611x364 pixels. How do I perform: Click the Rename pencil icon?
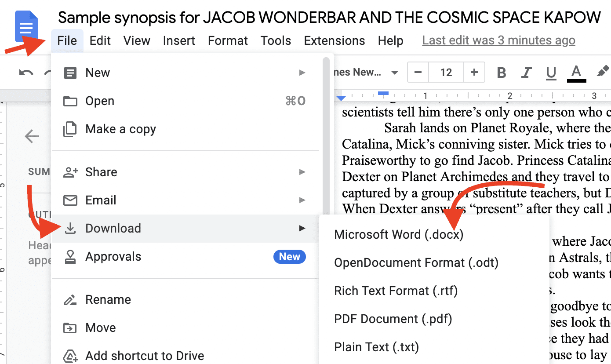(x=70, y=300)
